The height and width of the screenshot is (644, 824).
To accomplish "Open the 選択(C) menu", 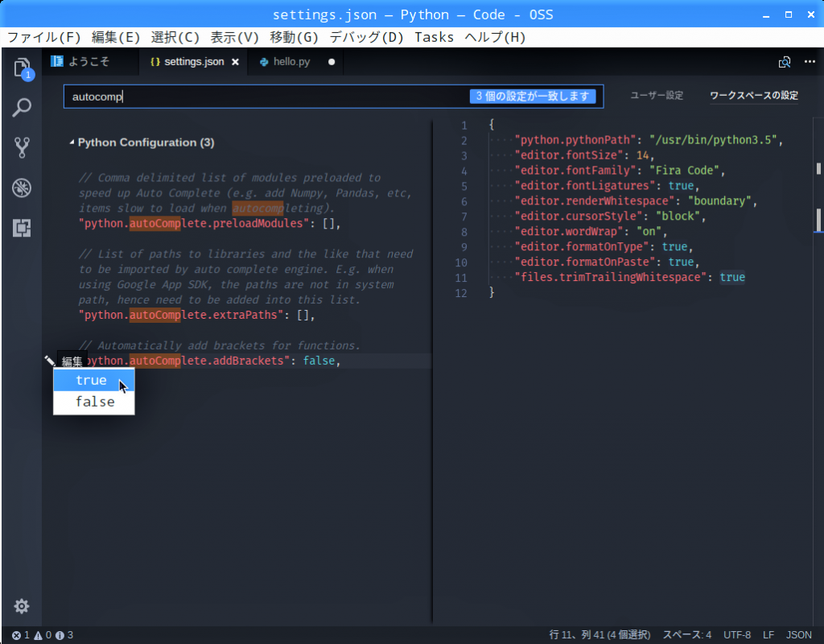I will pos(175,37).
